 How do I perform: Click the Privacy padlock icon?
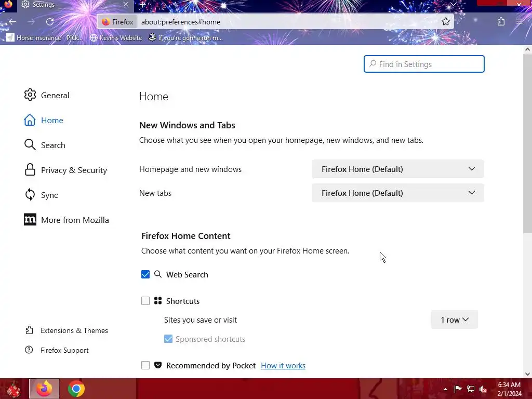30,170
